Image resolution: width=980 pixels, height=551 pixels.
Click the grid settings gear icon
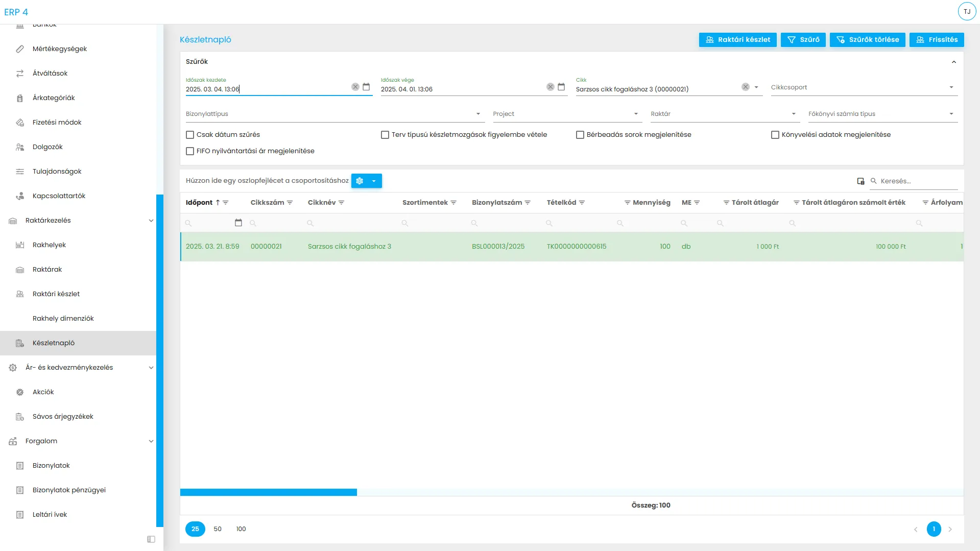(x=360, y=181)
